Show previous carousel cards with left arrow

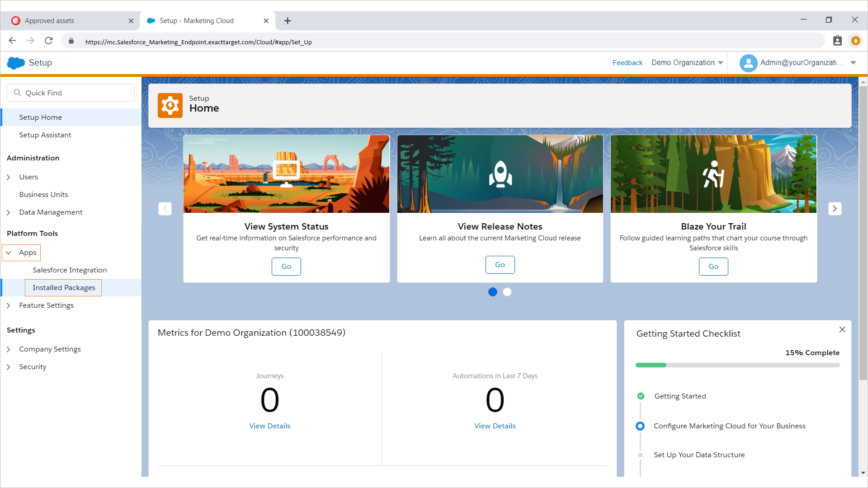point(165,209)
